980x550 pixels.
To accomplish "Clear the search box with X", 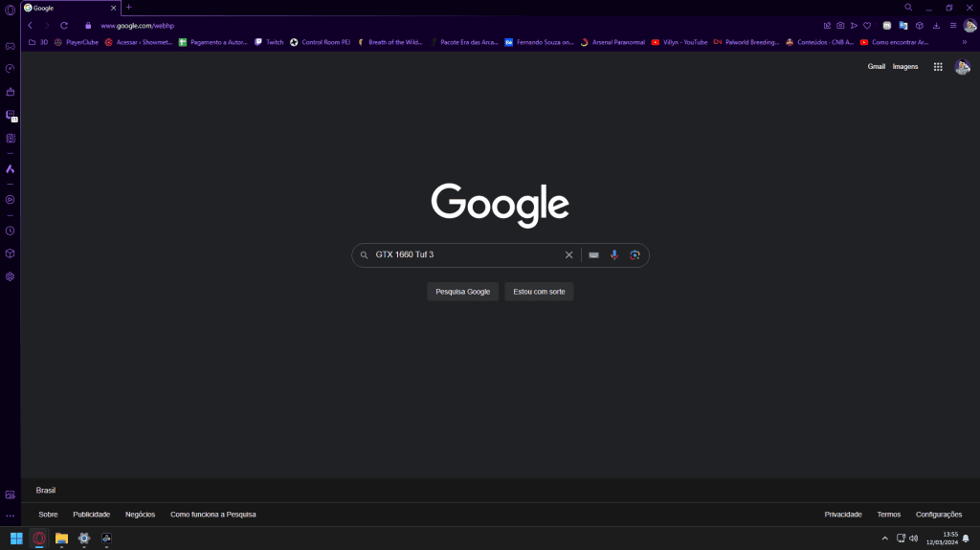I will pos(568,255).
